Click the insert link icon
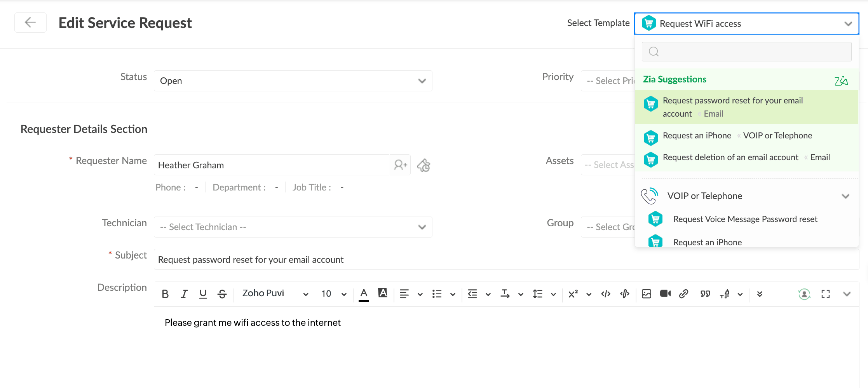The height and width of the screenshot is (388, 868). [x=684, y=294]
